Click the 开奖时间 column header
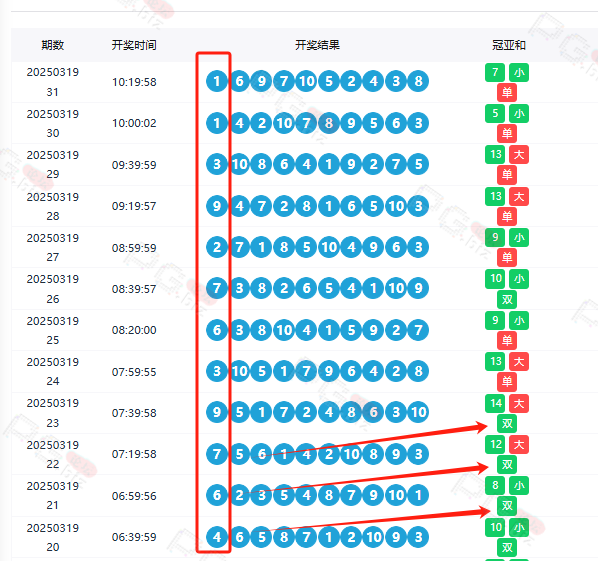Screen dimensions: 598x561 tap(134, 45)
